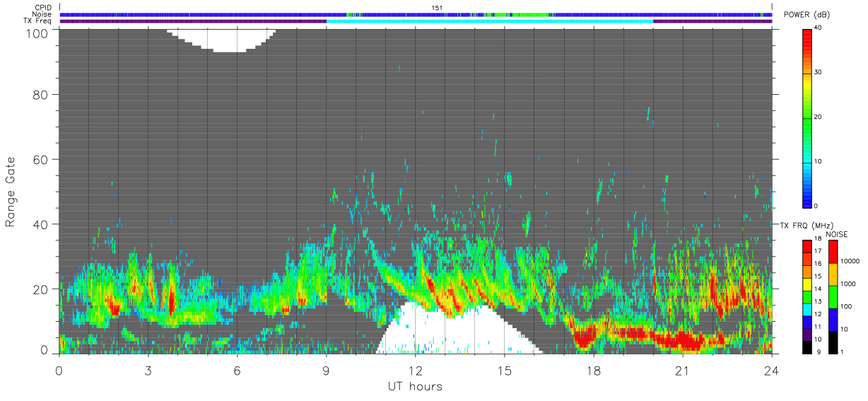The width and height of the screenshot is (868, 401).
Task: Click the NOISE legend title
Action: point(837,233)
